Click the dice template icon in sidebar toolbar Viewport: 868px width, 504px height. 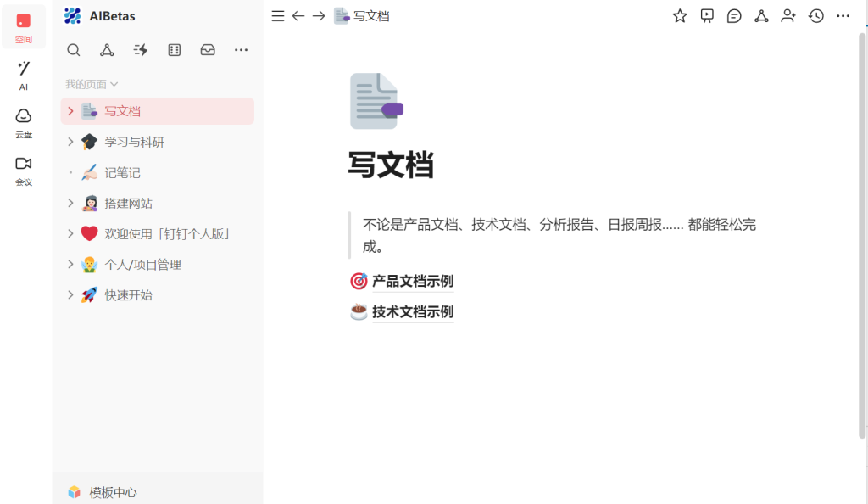[x=174, y=50]
